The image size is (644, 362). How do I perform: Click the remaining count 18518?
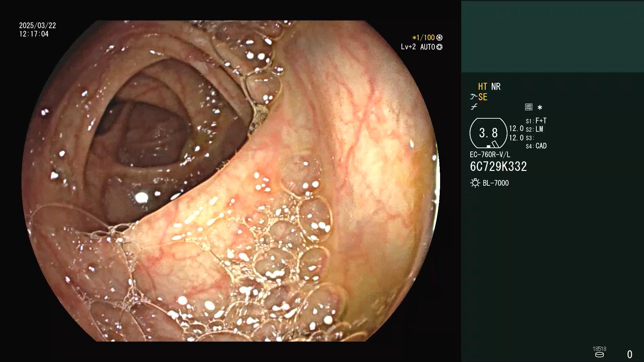599,349
